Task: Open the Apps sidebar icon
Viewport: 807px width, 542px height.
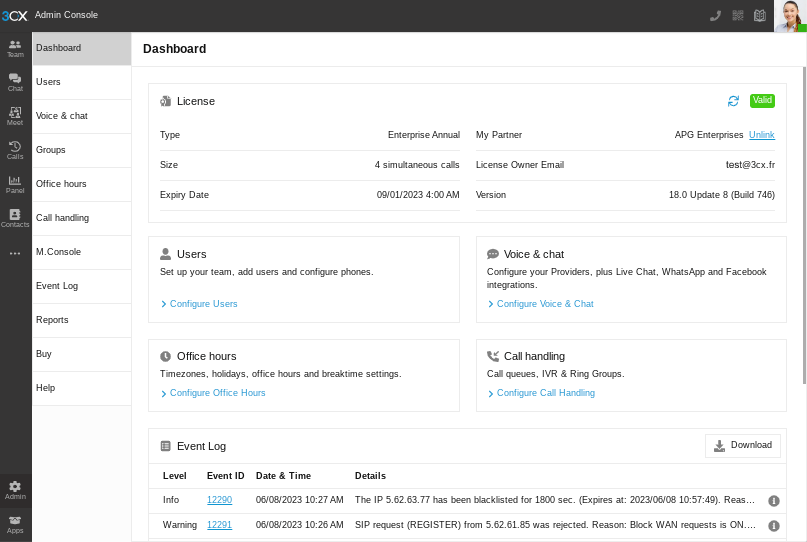Action: click(x=15, y=524)
